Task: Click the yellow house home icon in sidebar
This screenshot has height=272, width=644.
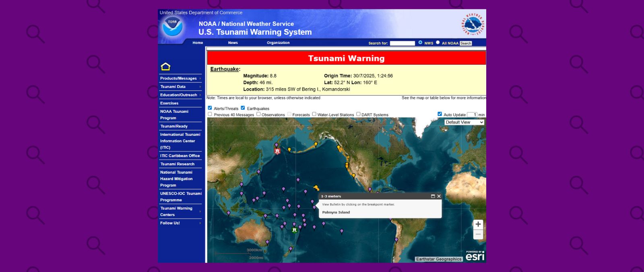Action: click(165, 67)
